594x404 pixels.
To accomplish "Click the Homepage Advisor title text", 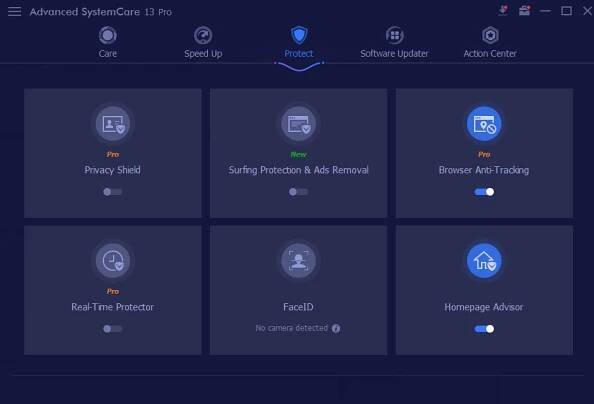I will pos(484,307).
